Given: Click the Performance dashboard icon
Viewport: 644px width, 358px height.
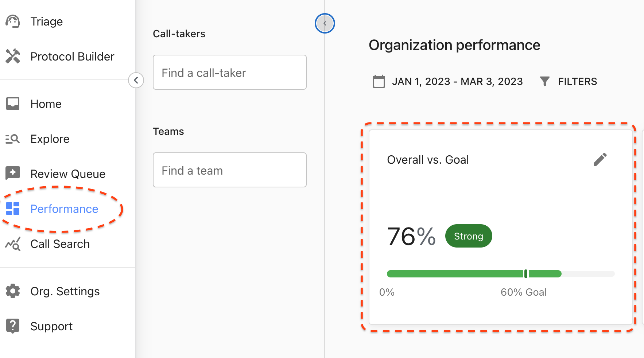Looking at the screenshot, I should click(13, 209).
